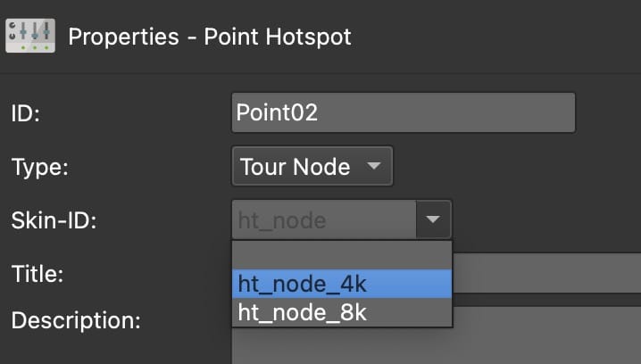Click empty header bar right of panel title
The image size is (641, 364).
click(500, 37)
